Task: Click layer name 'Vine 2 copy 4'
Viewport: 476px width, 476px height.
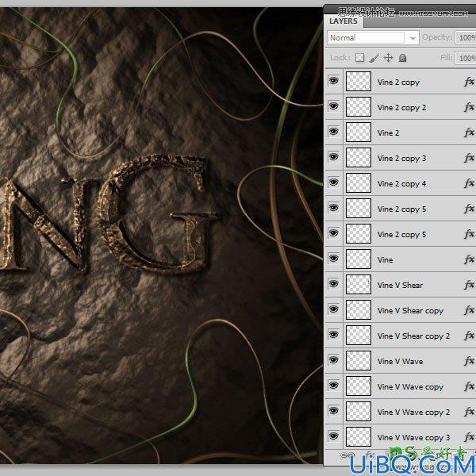Action: pyautogui.click(x=401, y=184)
